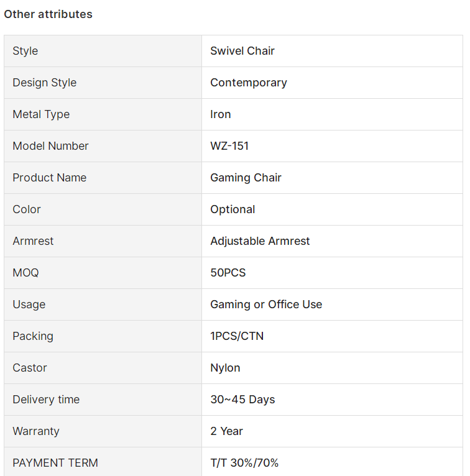
Task: Click Gaming or Office Use text
Action: (266, 304)
